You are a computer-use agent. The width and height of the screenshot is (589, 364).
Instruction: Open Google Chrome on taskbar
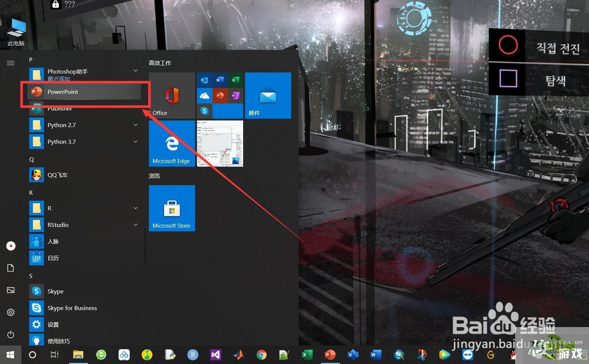(262, 355)
